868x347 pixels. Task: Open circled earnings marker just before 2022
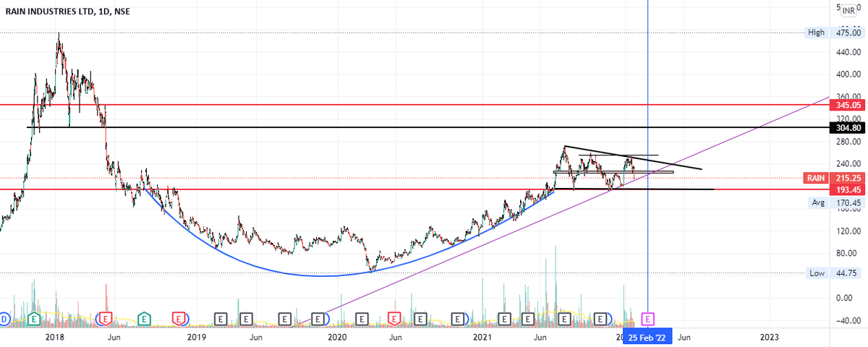[600, 319]
